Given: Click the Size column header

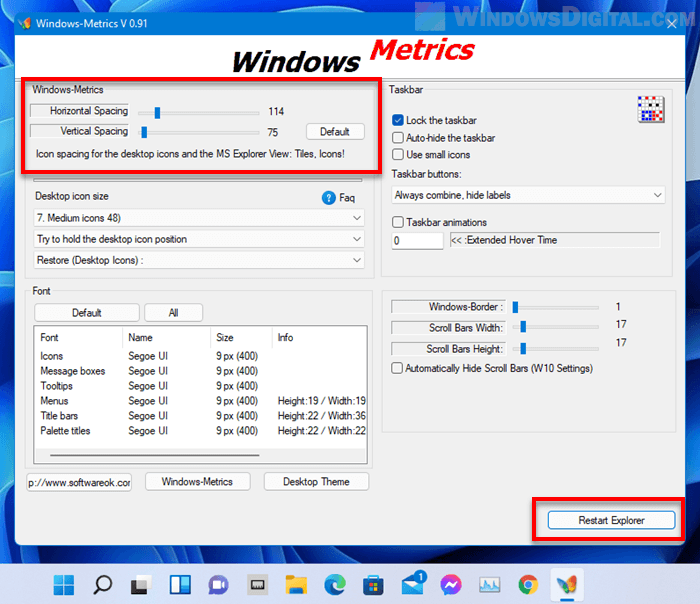Looking at the screenshot, I should point(241,337).
